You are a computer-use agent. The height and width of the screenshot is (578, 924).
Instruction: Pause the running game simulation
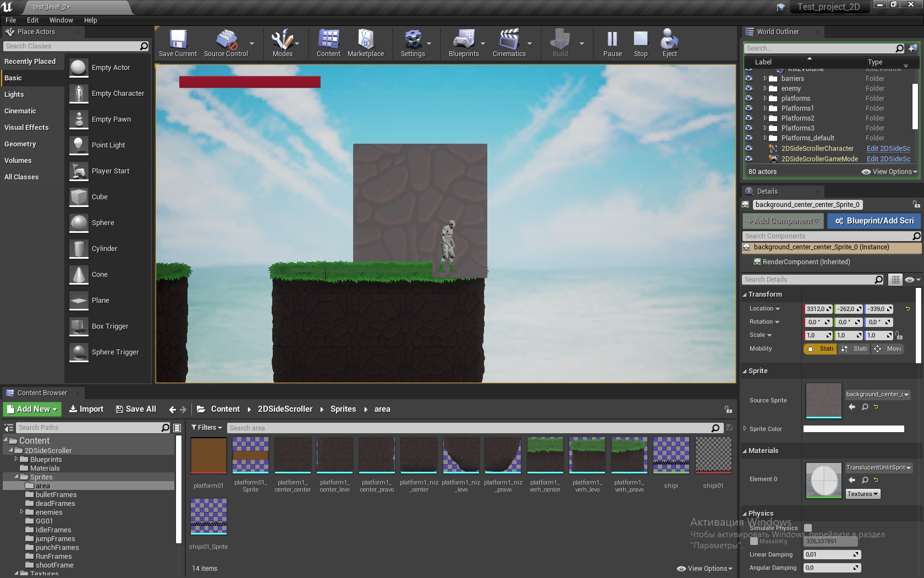[x=612, y=43]
